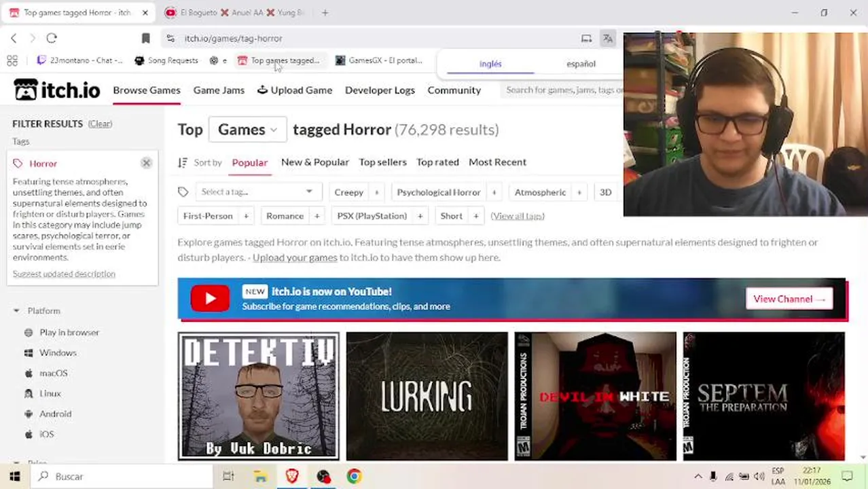Go back with the browser back arrow
This screenshot has height=489, width=868.
point(14,39)
